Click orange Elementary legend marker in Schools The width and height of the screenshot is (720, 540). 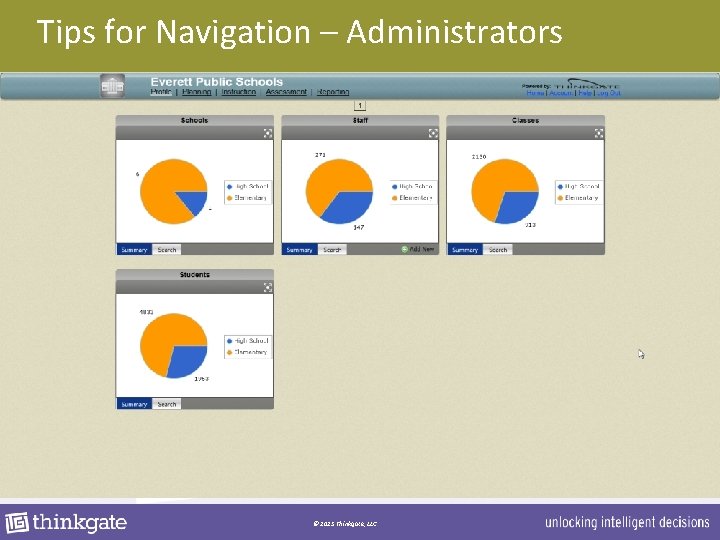coord(230,198)
